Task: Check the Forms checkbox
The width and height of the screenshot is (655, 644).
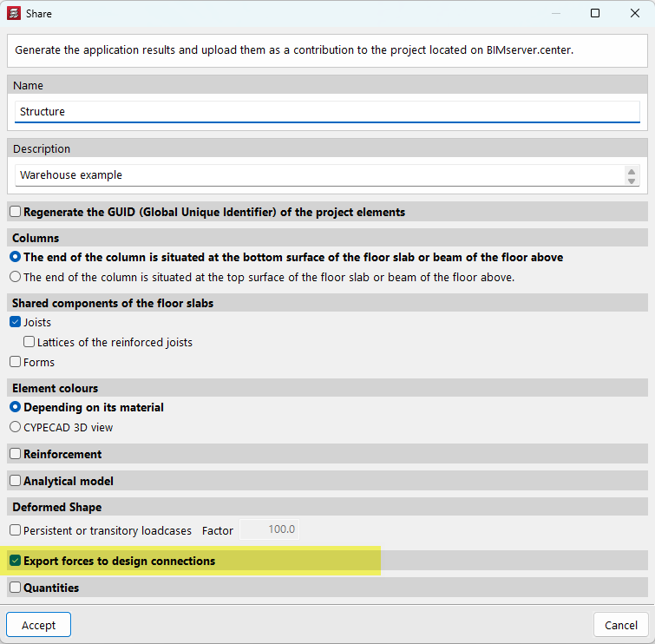Action: (16, 362)
